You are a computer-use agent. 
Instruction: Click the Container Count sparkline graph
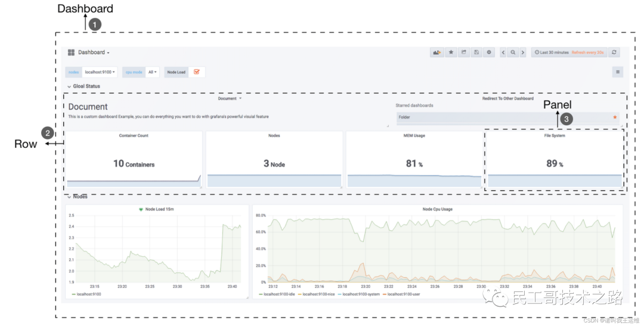tap(134, 181)
